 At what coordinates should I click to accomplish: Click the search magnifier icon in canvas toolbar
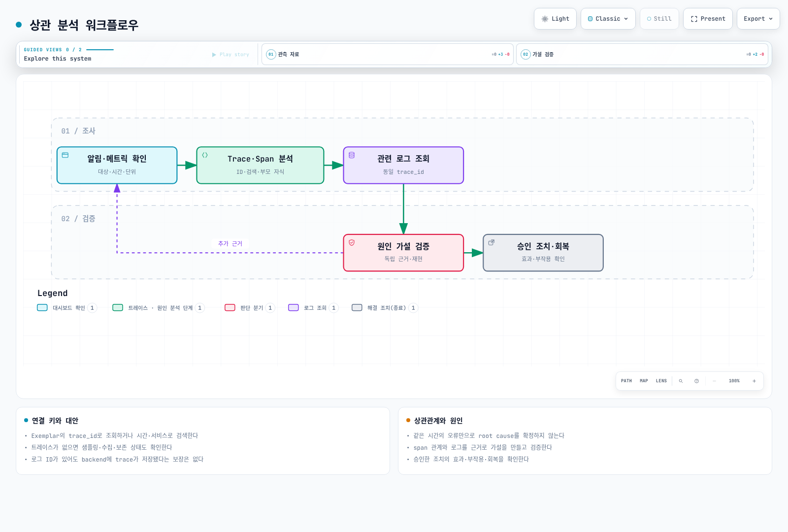coord(681,381)
